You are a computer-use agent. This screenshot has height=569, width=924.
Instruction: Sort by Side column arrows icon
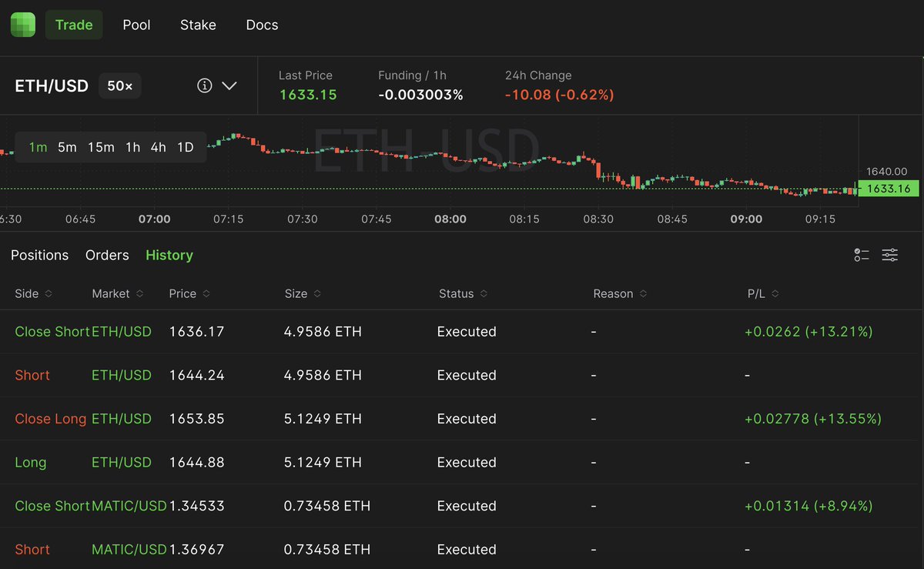(x=49, y=294)
